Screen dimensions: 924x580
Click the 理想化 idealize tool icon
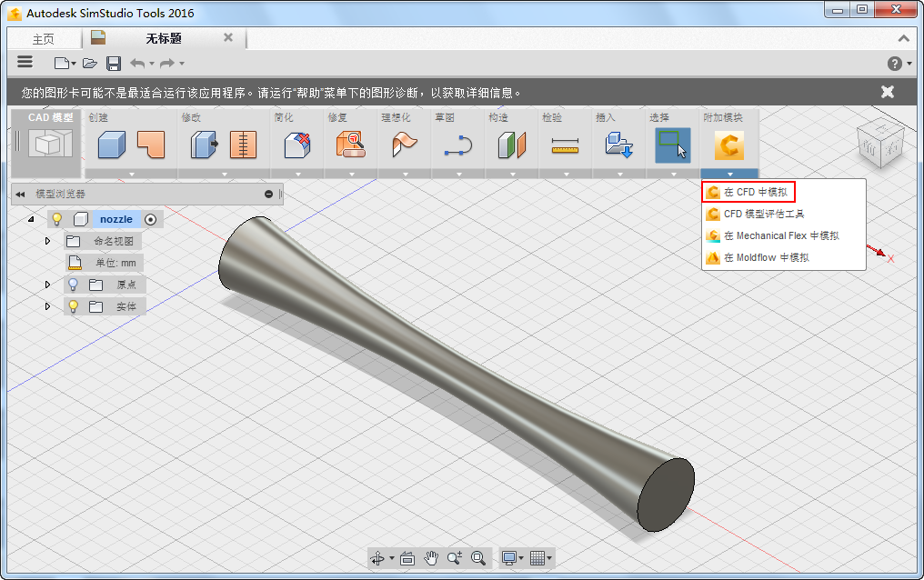(404, 145)
